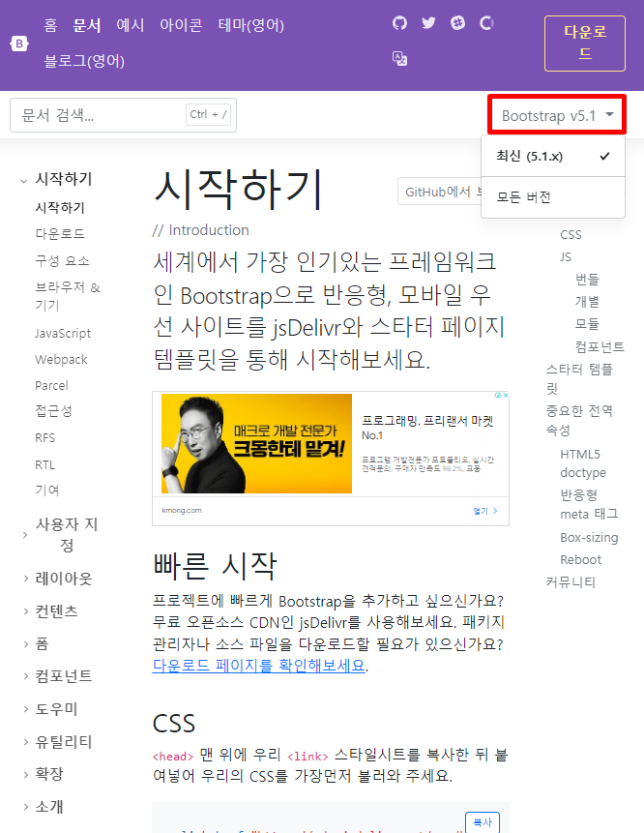Jump to JS in table of contents

(566, 257)
